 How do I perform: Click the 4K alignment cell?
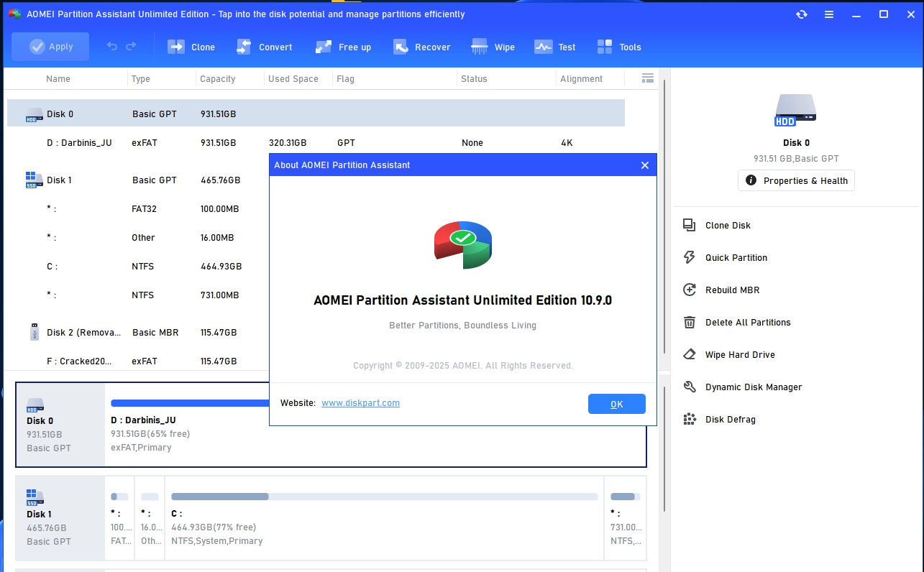point(567,143)
